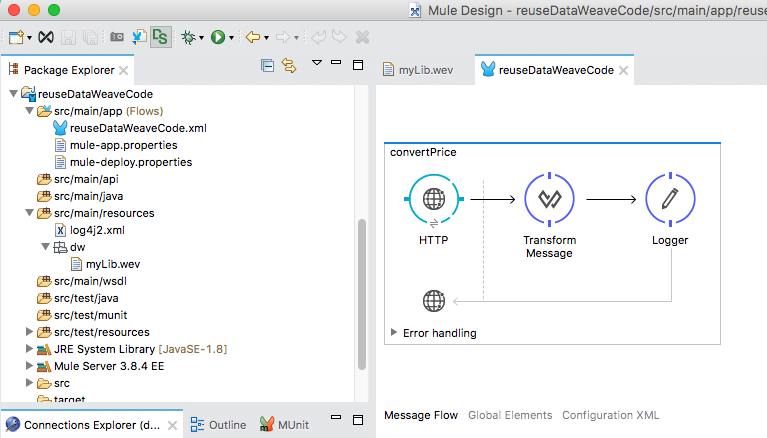Expand JRE System Library node

pos(28,349)
